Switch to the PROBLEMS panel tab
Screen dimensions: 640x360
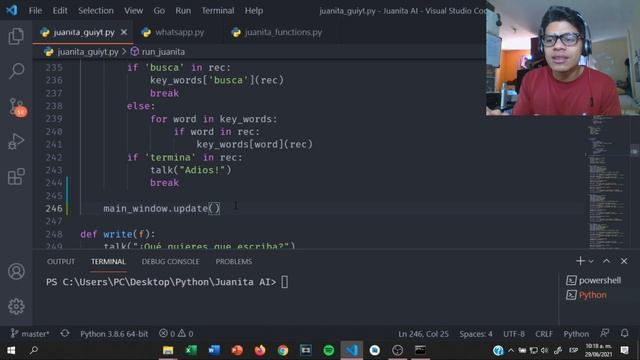click(x=233, y=262)
